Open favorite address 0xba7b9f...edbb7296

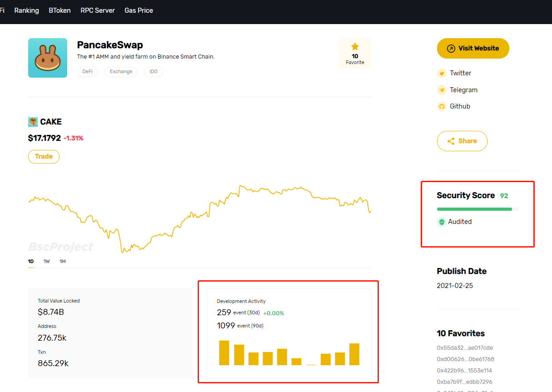point(464,382)
